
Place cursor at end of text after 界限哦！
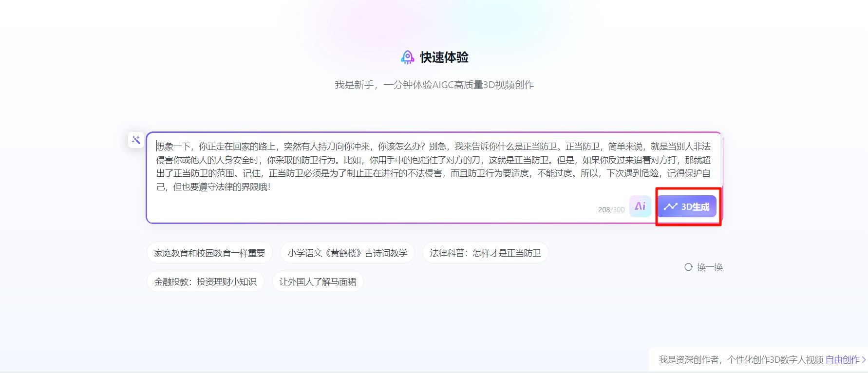(x=271, y=187)
